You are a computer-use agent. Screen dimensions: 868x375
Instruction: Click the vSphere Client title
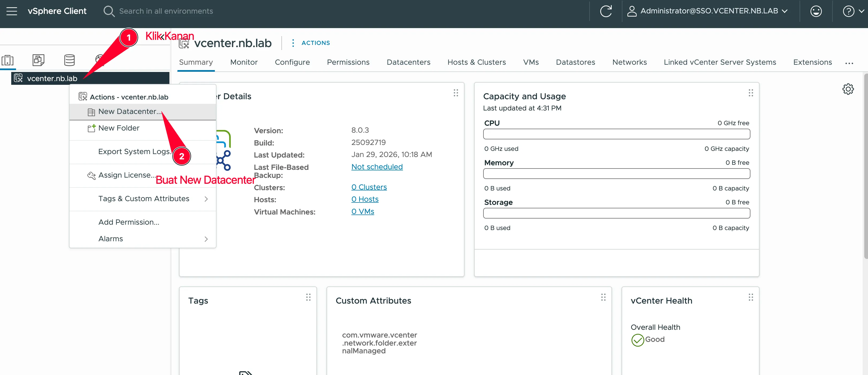point(57,11)
